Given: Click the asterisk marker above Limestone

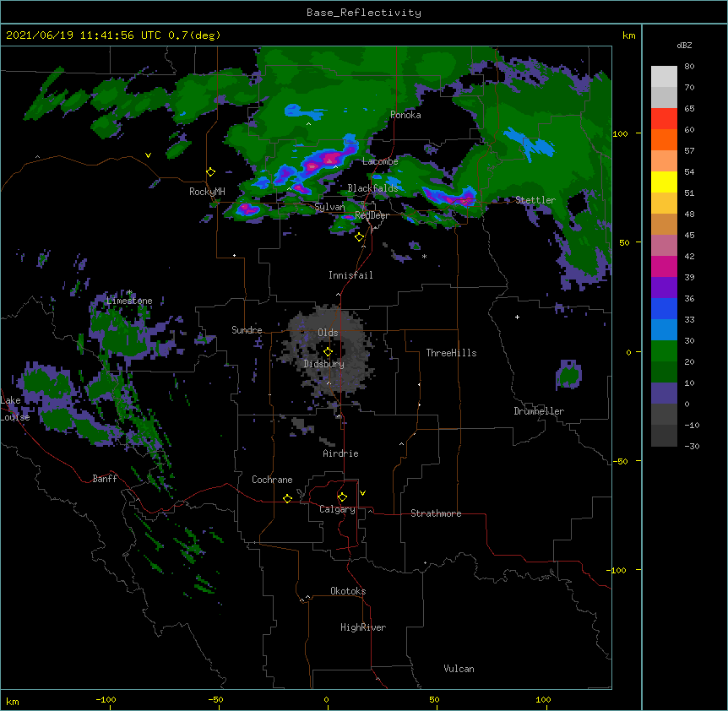Looking at the screenshot, I should point(129,292).
